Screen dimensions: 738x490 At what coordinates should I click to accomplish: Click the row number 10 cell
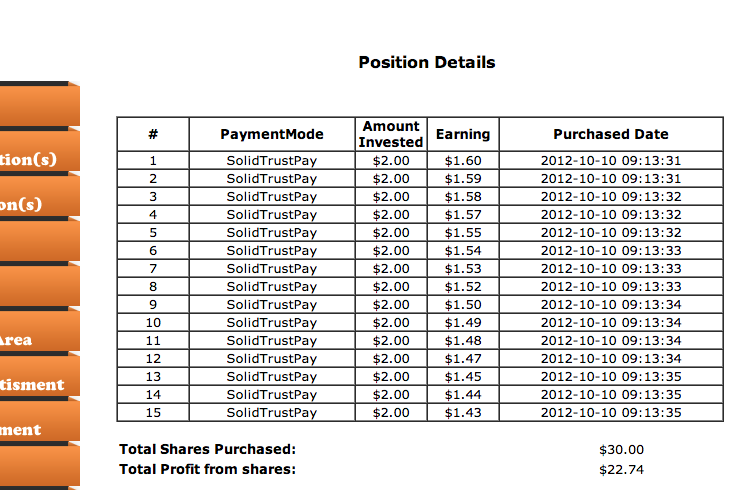153,322
